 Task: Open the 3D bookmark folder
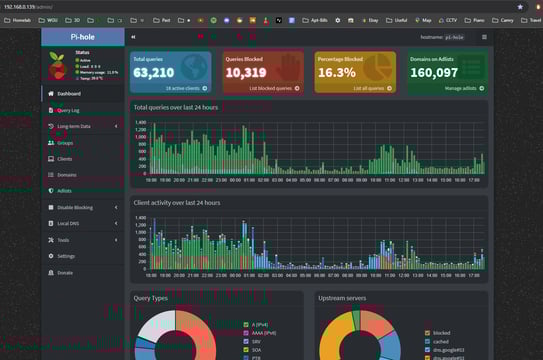click(x=73, y=20)
